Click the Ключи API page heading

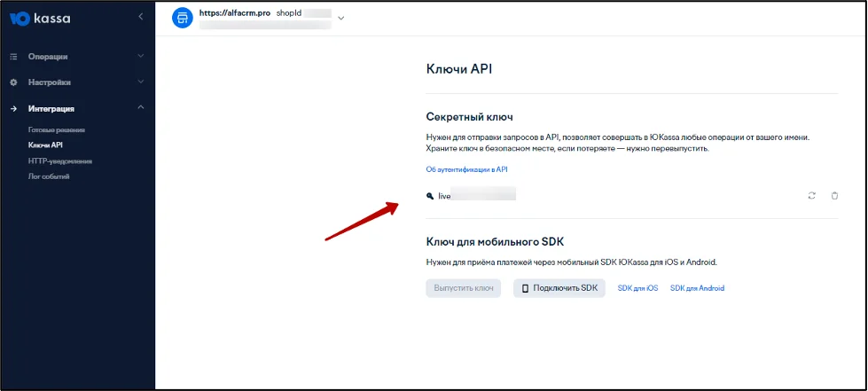[x=458, y=69]
